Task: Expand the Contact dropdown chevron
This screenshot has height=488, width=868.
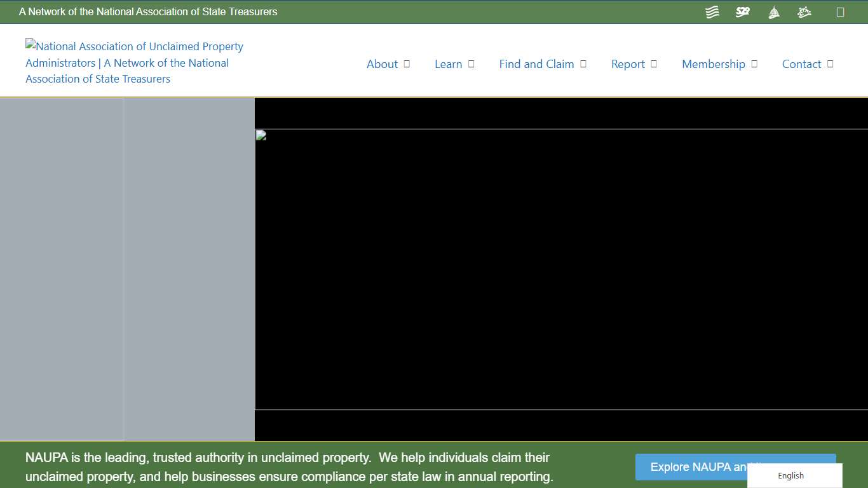Action: click(828, 64)
